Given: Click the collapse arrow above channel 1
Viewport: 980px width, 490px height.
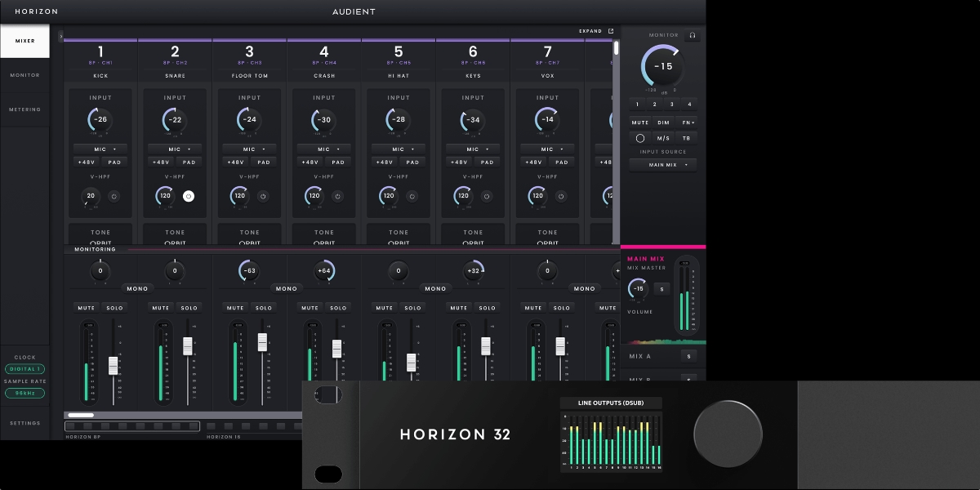Looking at the screenshot, I should pyautogui.click(x=60, y=36).
